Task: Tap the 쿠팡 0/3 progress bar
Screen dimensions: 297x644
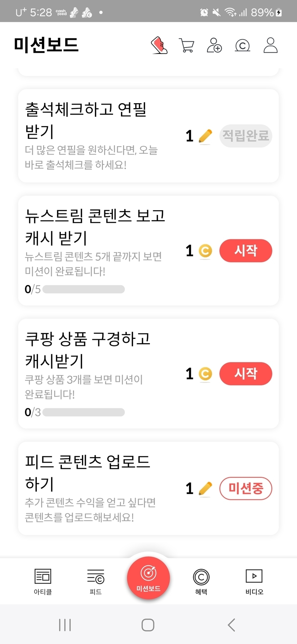Action: (x=83, y=412)
